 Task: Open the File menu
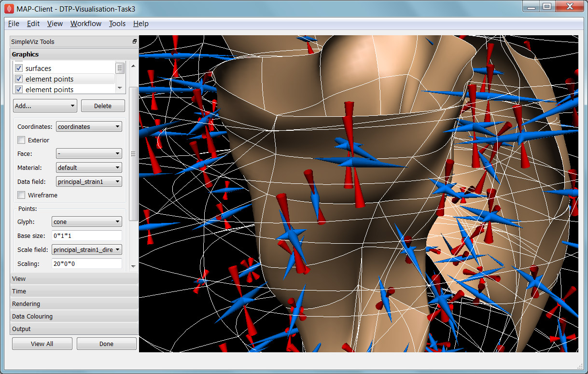tap(14, 24)
